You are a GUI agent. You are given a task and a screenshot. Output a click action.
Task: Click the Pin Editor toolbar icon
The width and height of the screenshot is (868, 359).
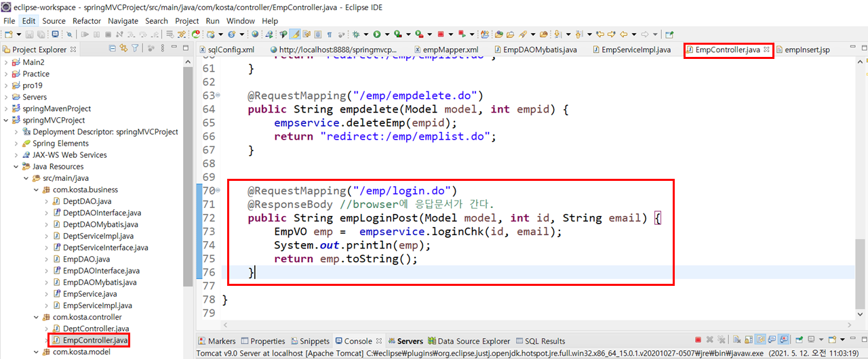(669, 34)
